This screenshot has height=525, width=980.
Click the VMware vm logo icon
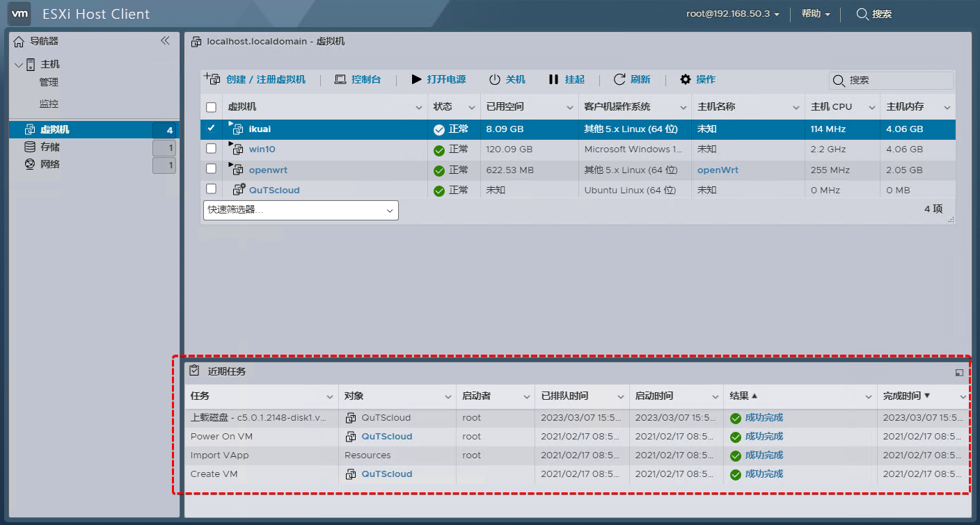21,13
